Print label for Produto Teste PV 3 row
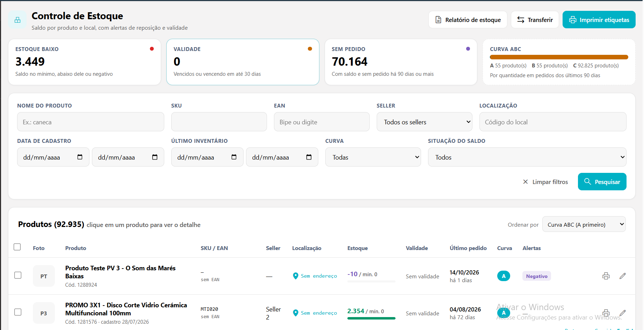This screenshot has width=644, height=330. point(606,276)
